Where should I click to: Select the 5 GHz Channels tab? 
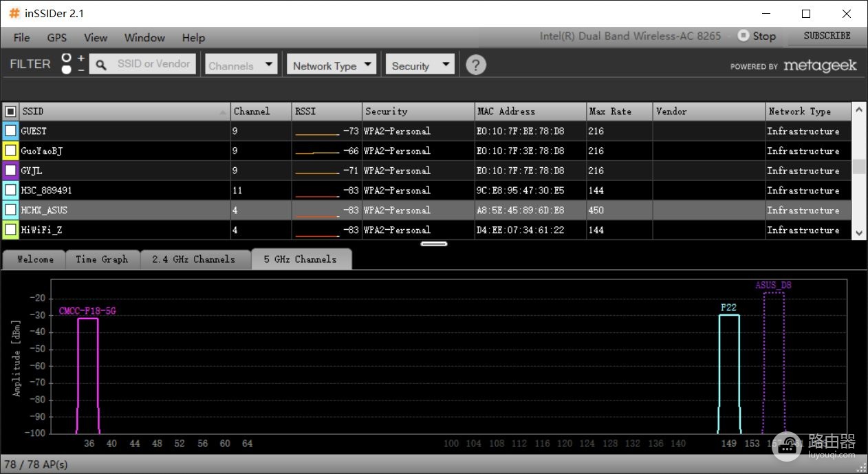pos(301,259)
